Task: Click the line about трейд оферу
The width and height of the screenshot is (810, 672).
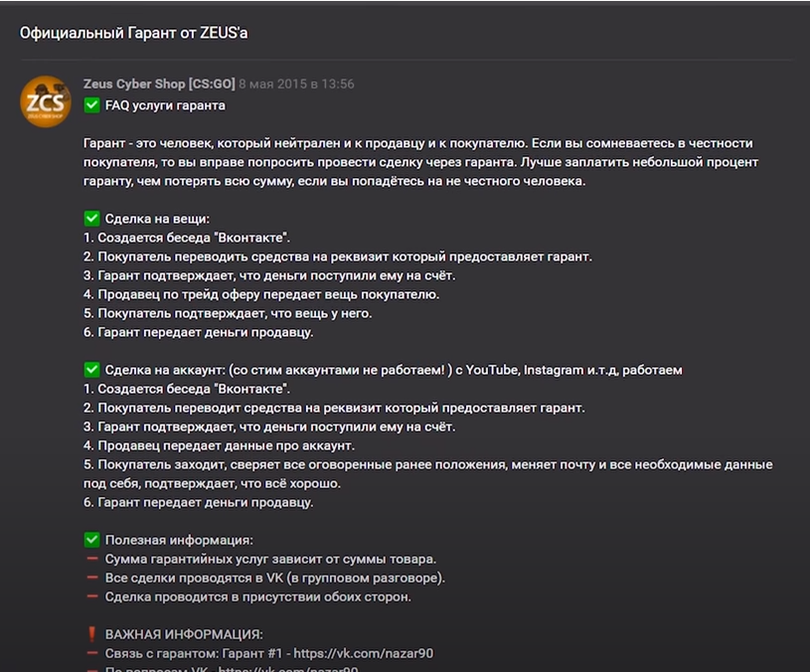Action: click(x=261, y=294)
